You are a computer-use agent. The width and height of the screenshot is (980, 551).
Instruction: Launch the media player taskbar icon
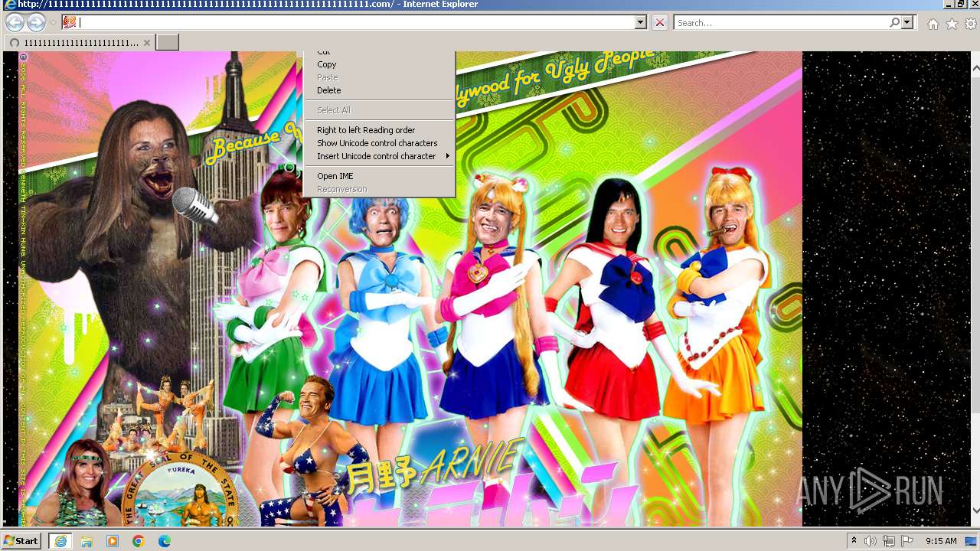(113, 541)
